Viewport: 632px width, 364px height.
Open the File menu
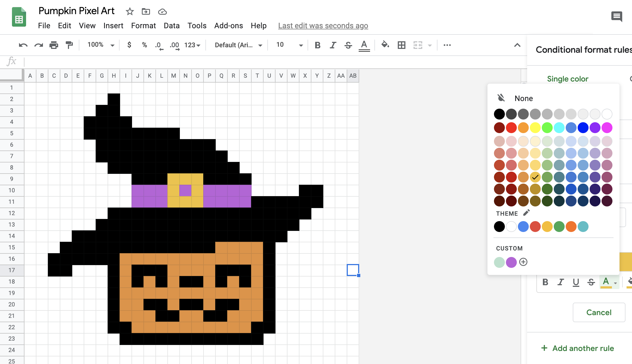tap(44, 26)
